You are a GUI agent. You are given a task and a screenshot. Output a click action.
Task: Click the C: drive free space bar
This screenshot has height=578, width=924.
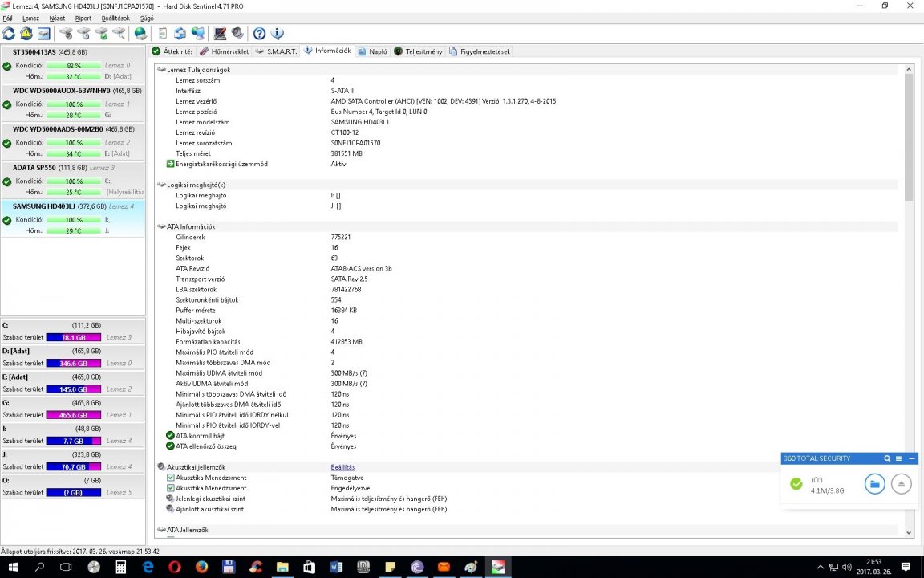click(x=74, y=337)
